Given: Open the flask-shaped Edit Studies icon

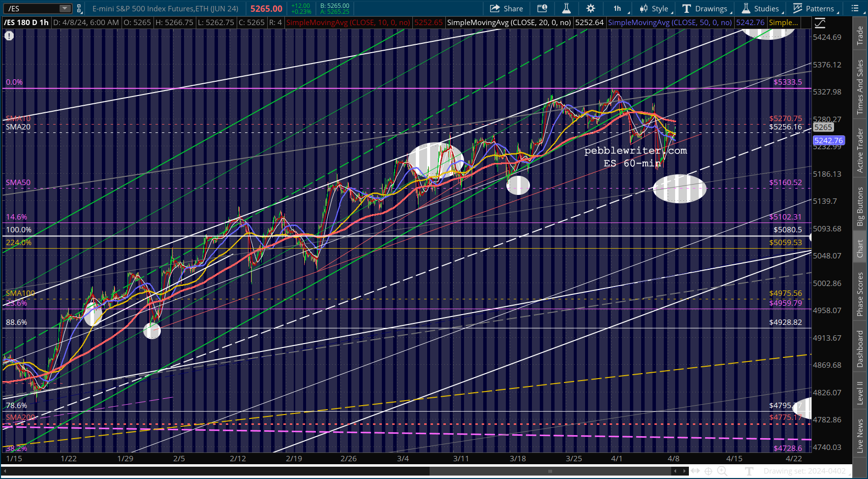Looking at the screenshot, I should (566, 8).
